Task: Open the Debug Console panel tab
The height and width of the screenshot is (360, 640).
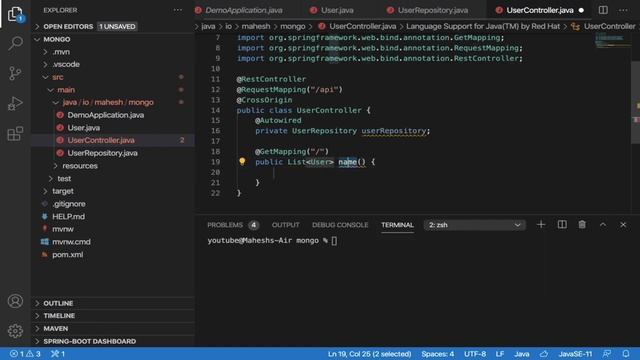Action: click(x=340, y=225)
